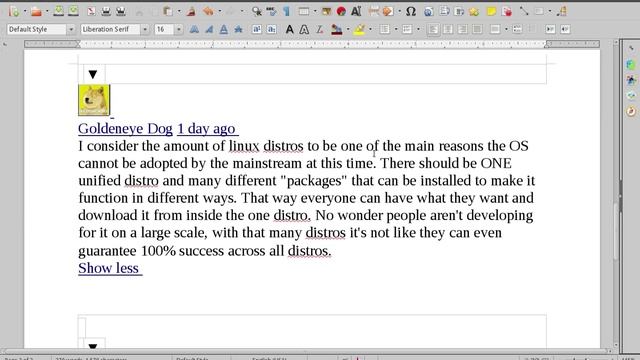Click the 'Show less' link
The height and width of the screenshot is (360, 640).
(x=109, y=268)
